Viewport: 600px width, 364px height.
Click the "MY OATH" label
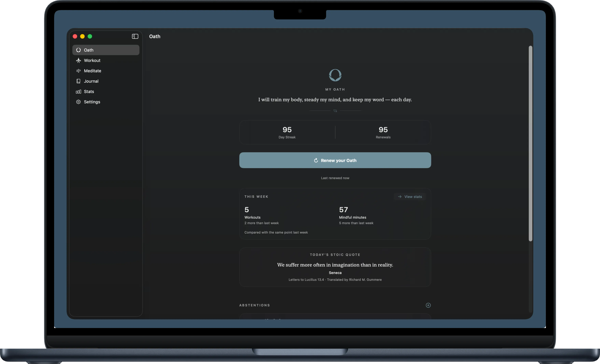[x=335, y=89]
